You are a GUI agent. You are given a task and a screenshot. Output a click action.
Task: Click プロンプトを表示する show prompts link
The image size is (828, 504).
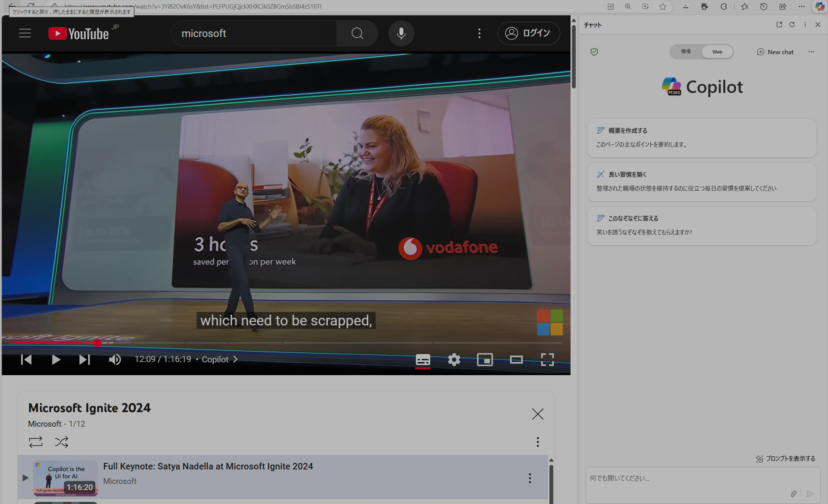tap(785, 459)
